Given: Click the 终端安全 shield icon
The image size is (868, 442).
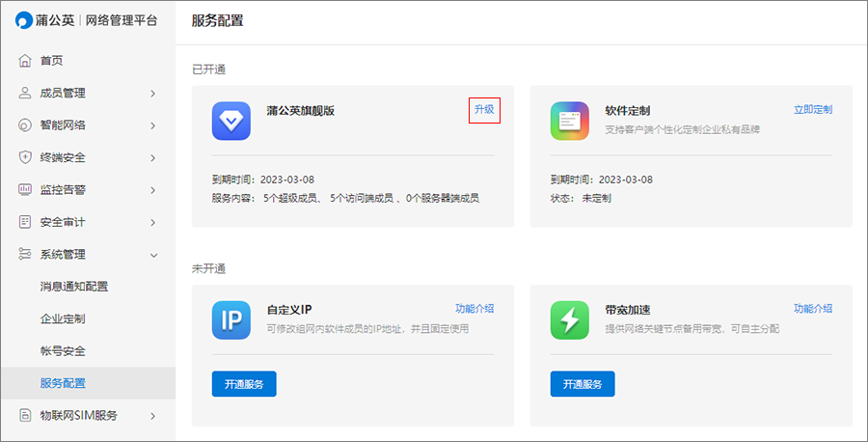Looking at the screenshot, I should coord(25,157).
